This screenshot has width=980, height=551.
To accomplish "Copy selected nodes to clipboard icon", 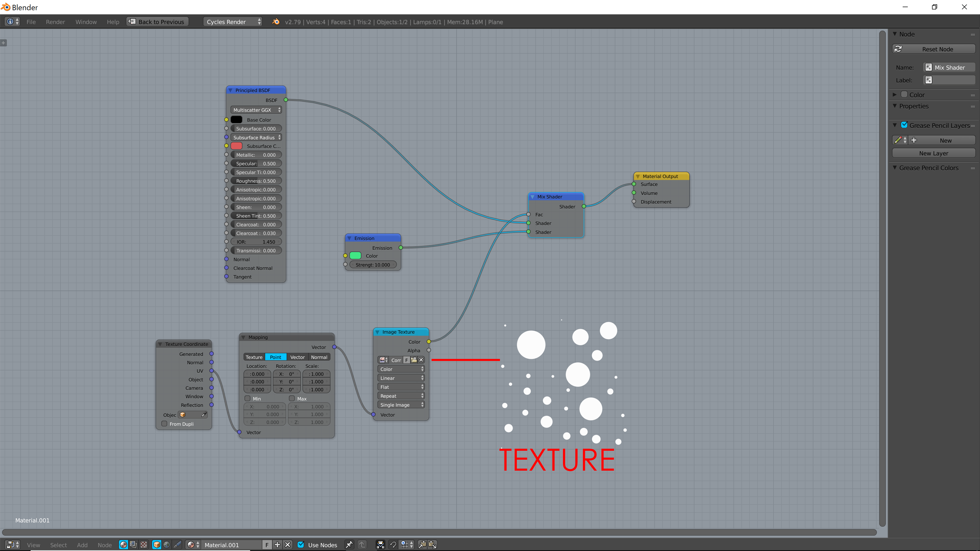I will (422, 545).
